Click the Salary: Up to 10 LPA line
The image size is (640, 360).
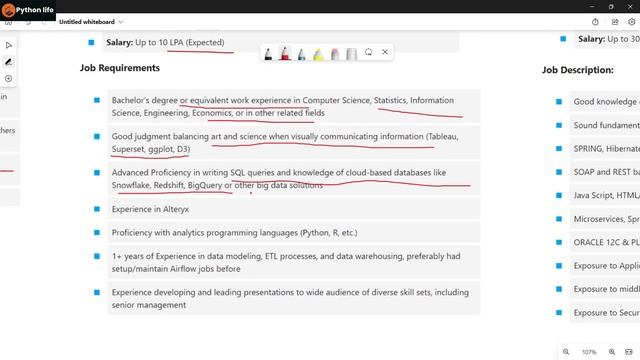click(x=165, y=42)
